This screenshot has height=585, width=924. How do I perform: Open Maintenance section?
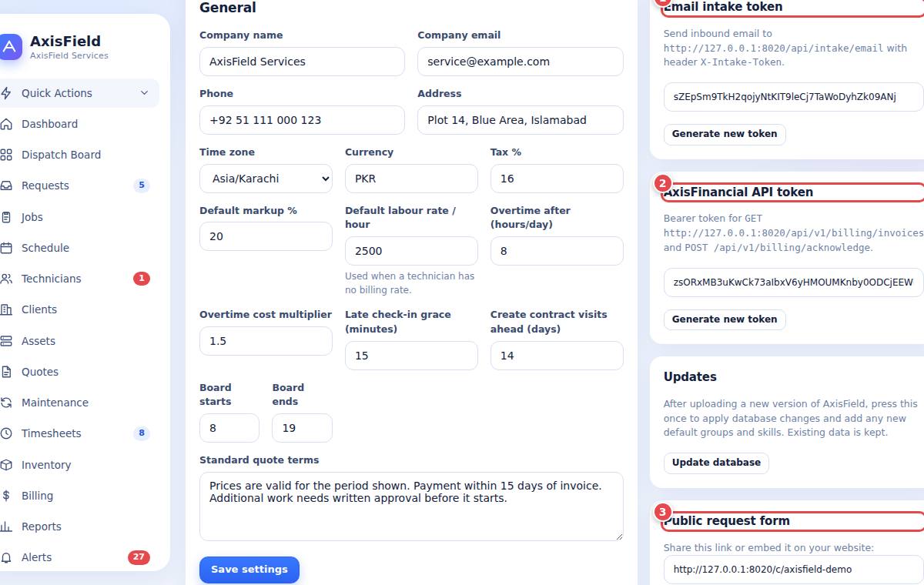[x=75, y=403]
